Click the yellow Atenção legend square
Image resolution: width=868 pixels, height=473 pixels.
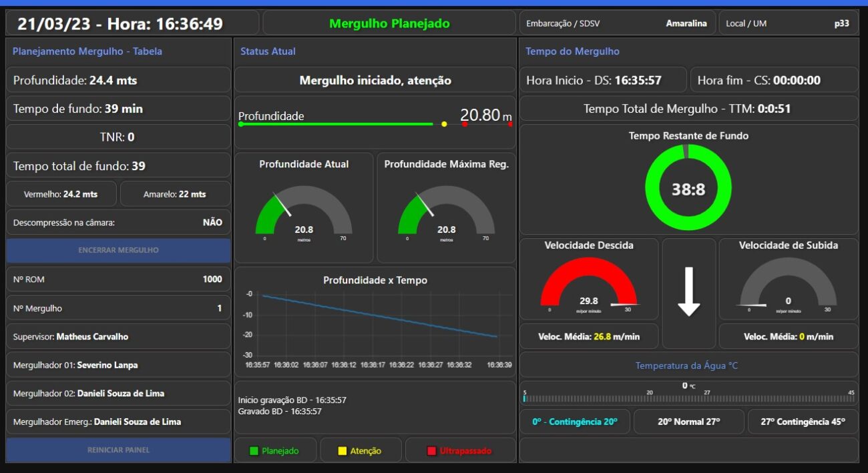tap(343, 451)
